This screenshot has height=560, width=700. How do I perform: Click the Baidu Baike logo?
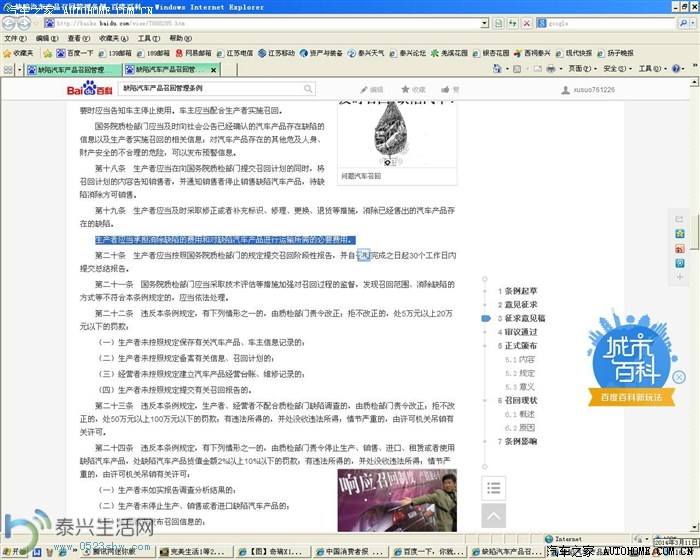(x=89, y=90)
